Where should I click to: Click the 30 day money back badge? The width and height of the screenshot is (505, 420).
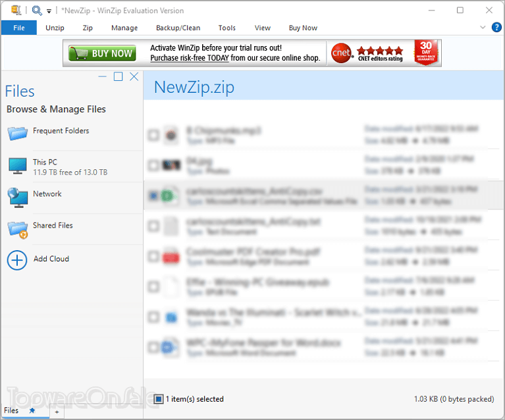(426, 53)
